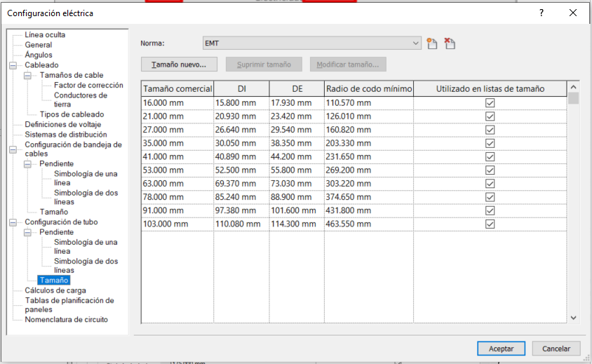592x364 pixels.
Task: Toggle checkbox in the 35.000 mm row
Action: point(490,144)
